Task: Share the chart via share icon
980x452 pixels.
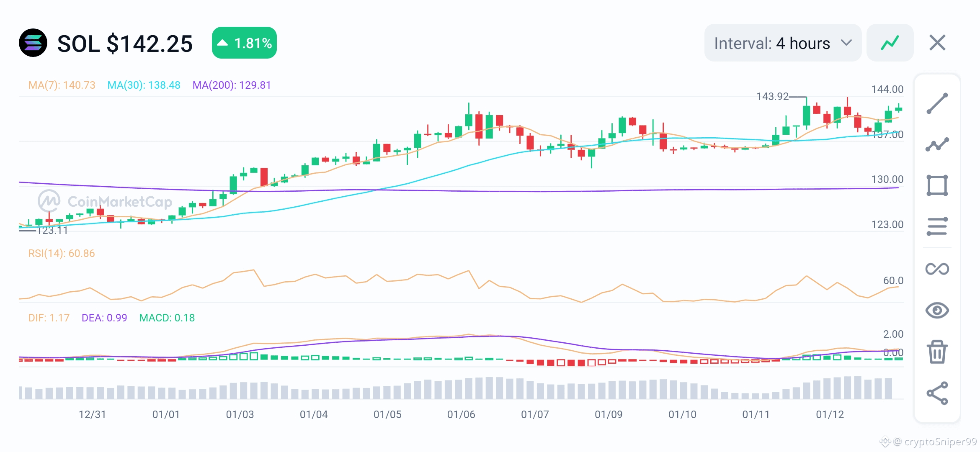Action: [x=937, y=393]
